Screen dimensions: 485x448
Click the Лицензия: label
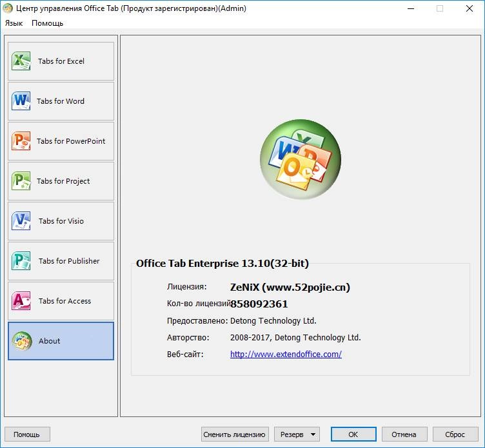coord(187,287)
